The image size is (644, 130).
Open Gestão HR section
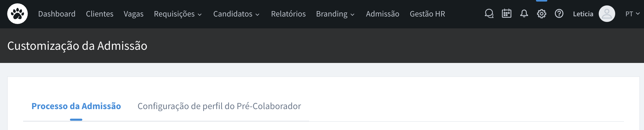click(427, 14)
